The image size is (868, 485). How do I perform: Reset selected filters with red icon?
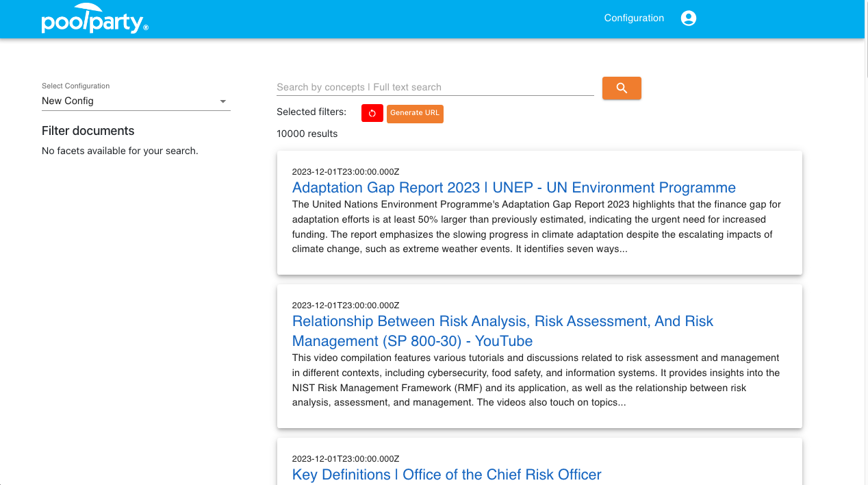[x=372, y=113]
